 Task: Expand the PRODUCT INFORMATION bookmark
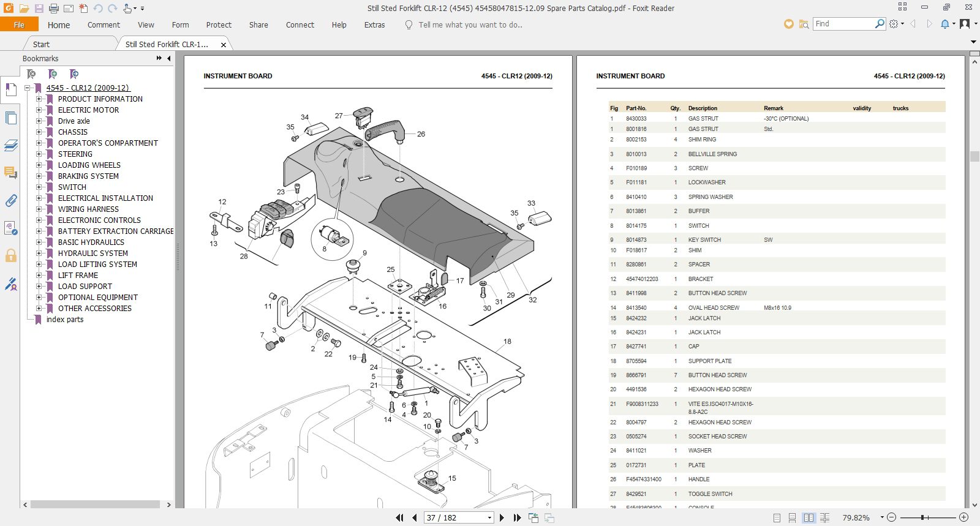pyautogui.click(x=39, y=99)
